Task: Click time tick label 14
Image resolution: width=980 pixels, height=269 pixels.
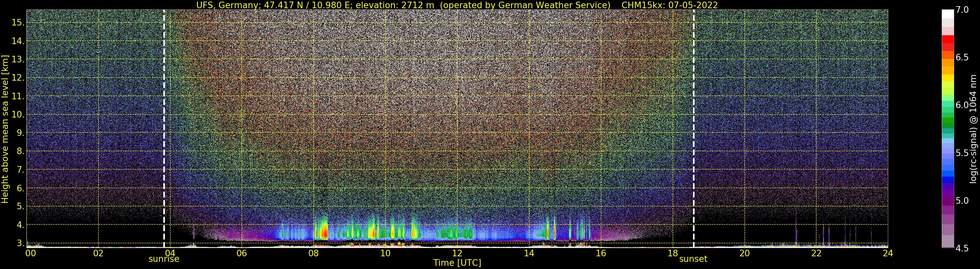Action: [529, 253]
